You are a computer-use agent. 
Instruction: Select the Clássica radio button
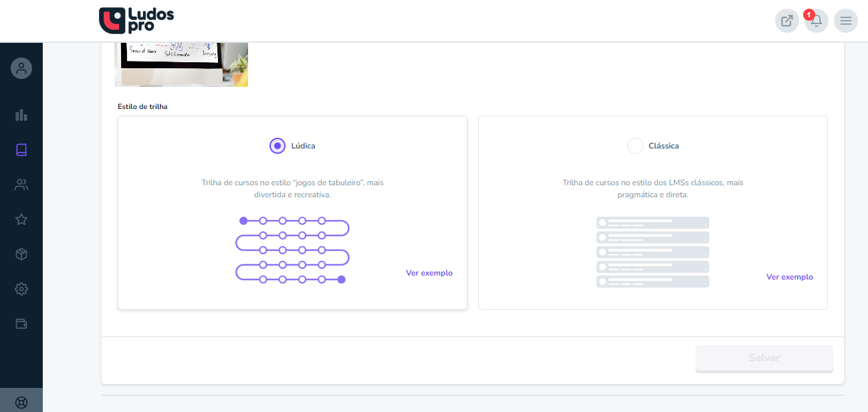pyautogui.click(x=635, y=146)
